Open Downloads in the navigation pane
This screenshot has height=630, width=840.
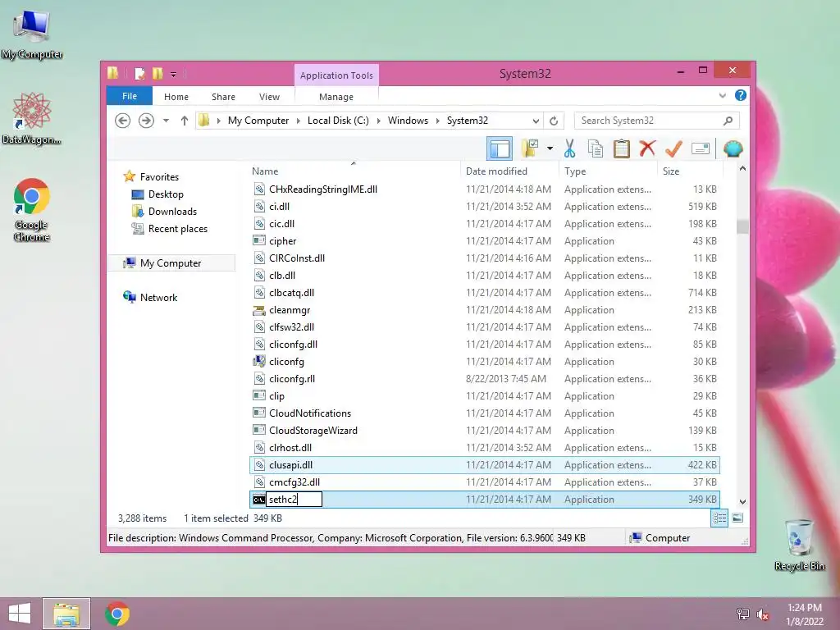point(172,212)
